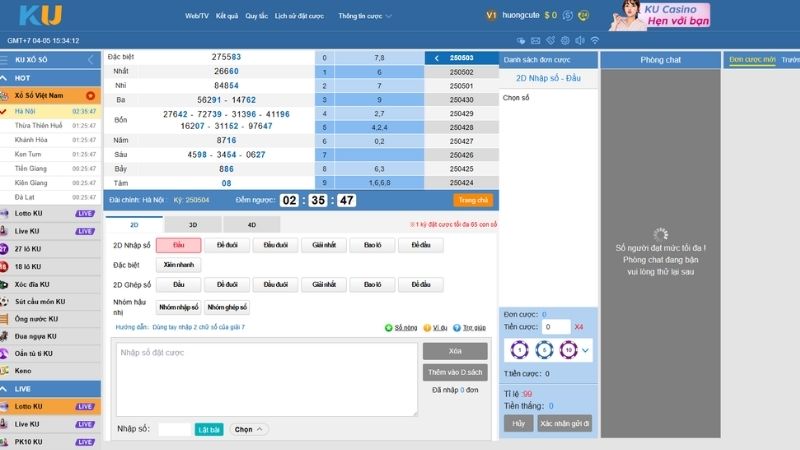800x450 pixels.
Task: Select Xiên nhanh bet option
Action: pyautogui.click(x=178, y=265)
